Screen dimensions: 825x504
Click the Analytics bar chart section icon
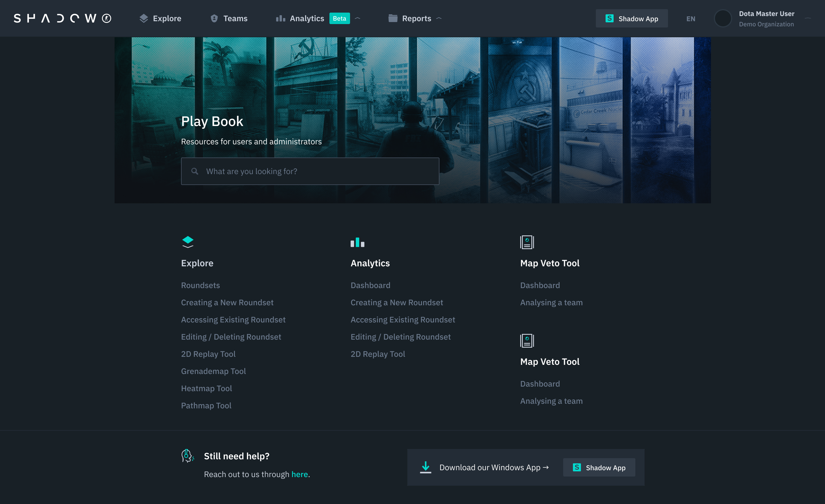pos(357,242)
